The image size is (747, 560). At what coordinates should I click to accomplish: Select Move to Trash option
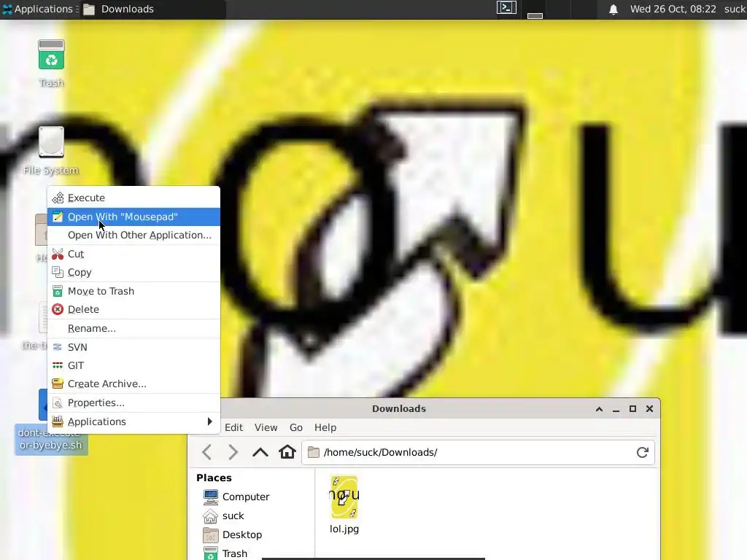(x=133, y=291)
